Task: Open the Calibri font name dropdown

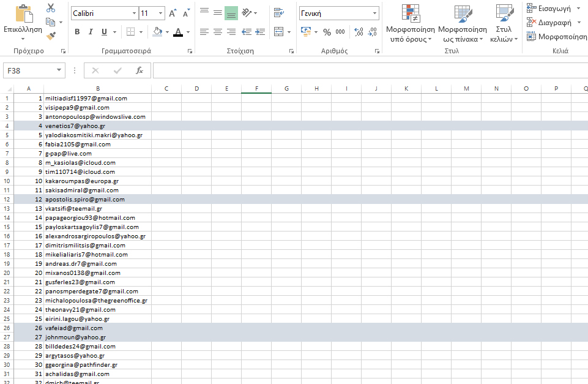Action: click(x=135, y=13)
